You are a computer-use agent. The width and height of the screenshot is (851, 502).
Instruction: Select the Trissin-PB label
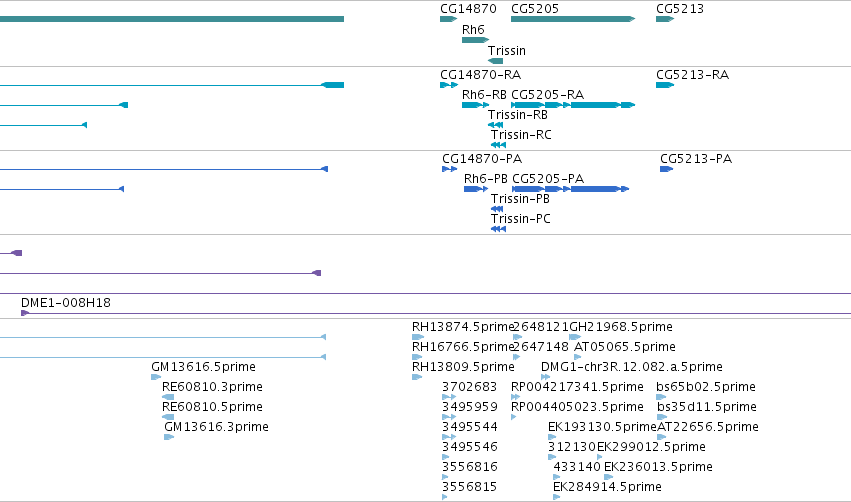520,199
